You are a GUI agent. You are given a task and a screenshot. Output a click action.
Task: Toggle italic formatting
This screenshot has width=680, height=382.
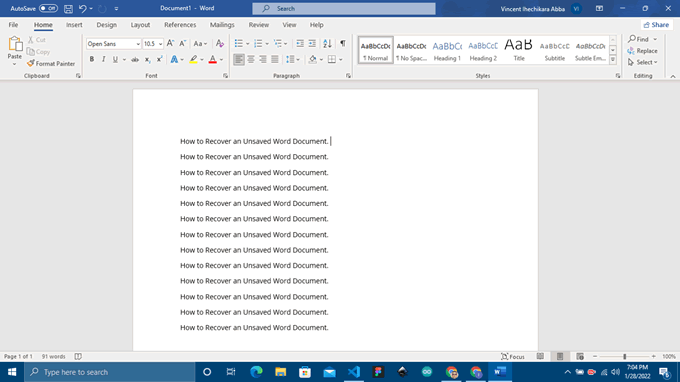(103, 59)
